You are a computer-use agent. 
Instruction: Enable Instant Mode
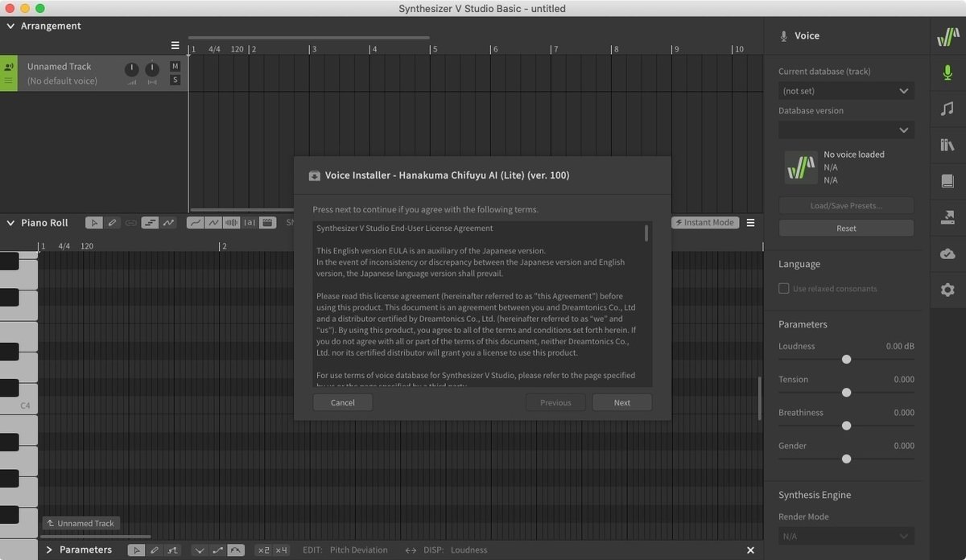pos(704,222)
